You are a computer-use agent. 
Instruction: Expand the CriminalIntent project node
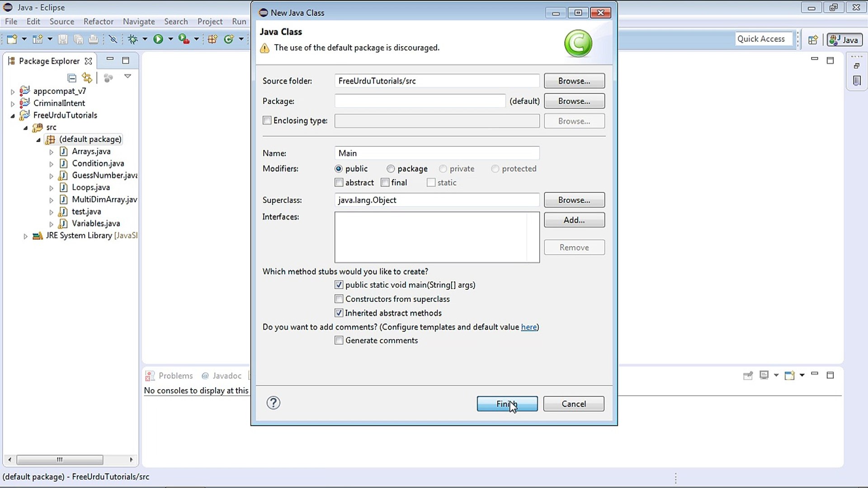point(13,103)
